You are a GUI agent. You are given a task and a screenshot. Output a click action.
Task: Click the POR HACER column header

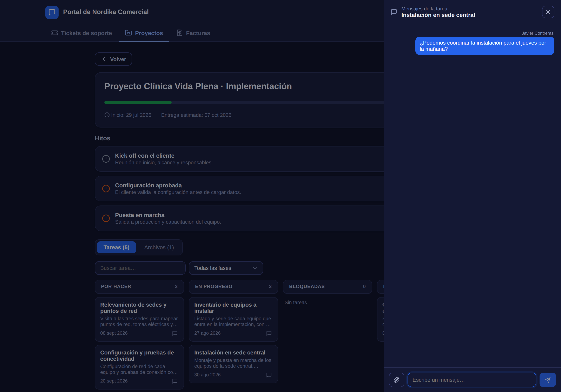(x=139, y=286)
